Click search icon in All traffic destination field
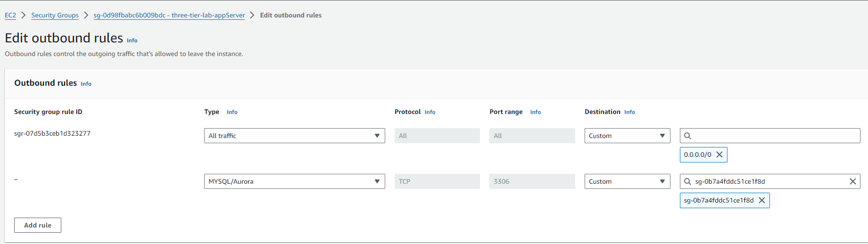 coord(687,136)
